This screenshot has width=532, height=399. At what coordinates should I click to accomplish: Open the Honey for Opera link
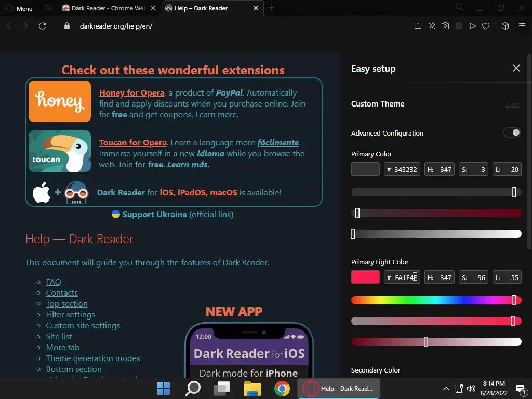131,93
